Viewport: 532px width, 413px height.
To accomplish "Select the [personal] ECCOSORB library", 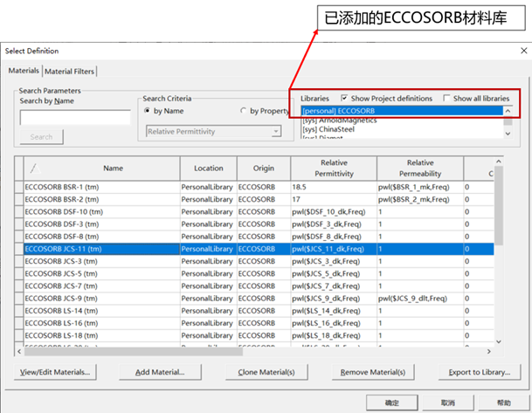I will (x=402, y=111).
